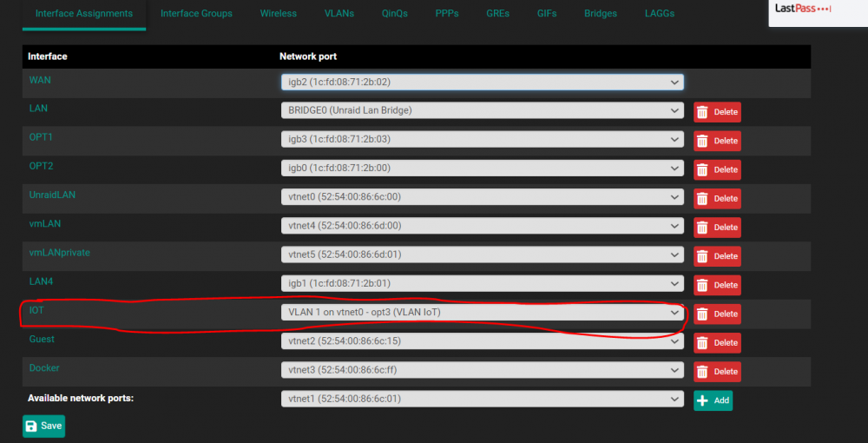Open the LAN network port dropdown
Viewport: 868px width, 443px height.
point(482,110)
